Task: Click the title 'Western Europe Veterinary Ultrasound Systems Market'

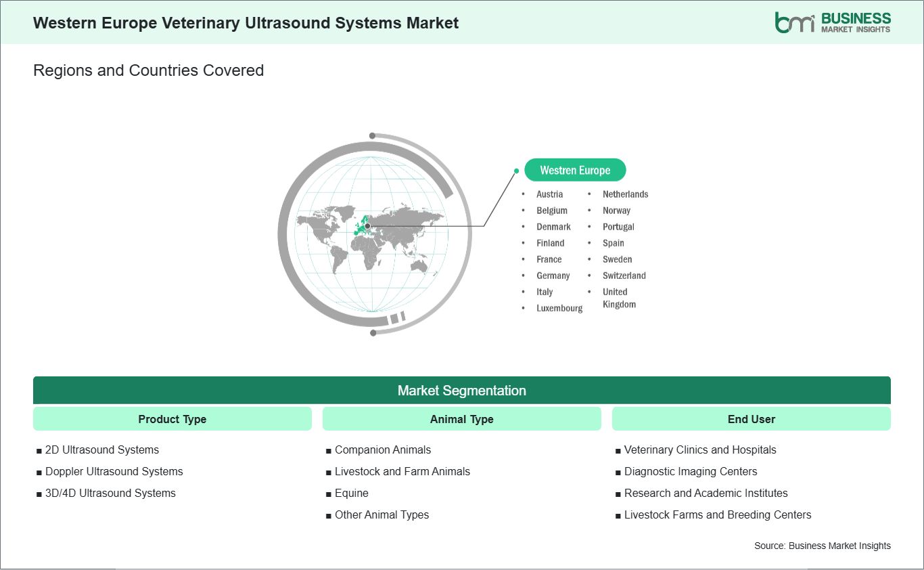Action: coord(246,23)
